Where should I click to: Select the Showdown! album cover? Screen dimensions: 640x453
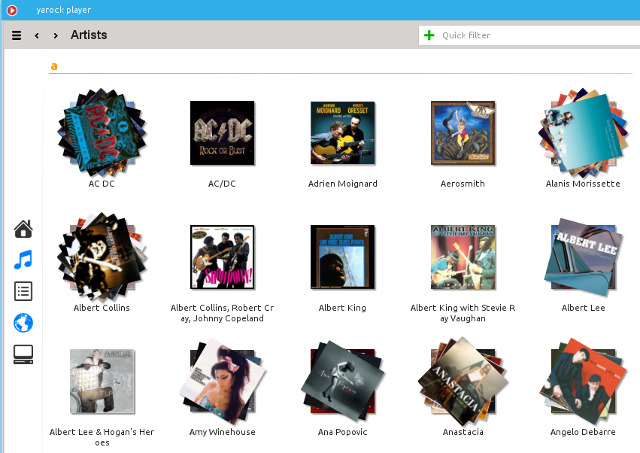[x=222, y=257]
